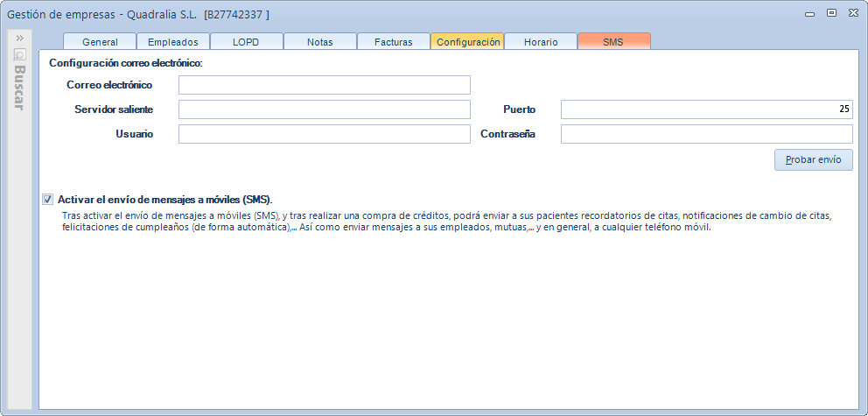
Task: Click the Puerto field showing 25
Action: (x=705, y=109)
